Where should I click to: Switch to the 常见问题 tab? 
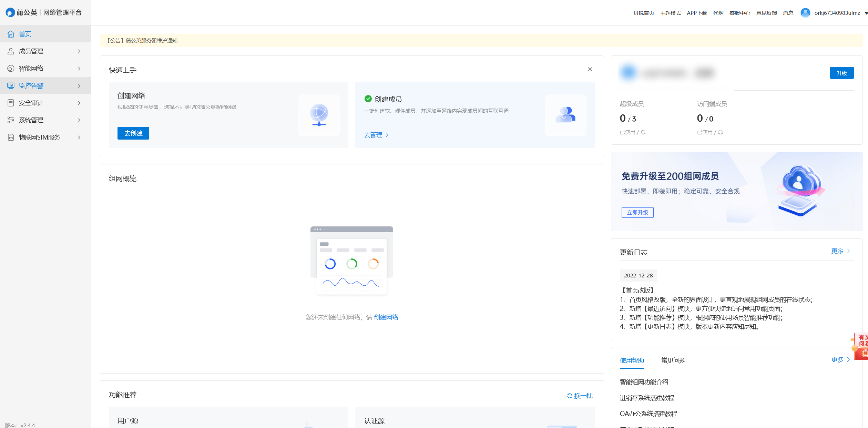(x=673, y=360)
